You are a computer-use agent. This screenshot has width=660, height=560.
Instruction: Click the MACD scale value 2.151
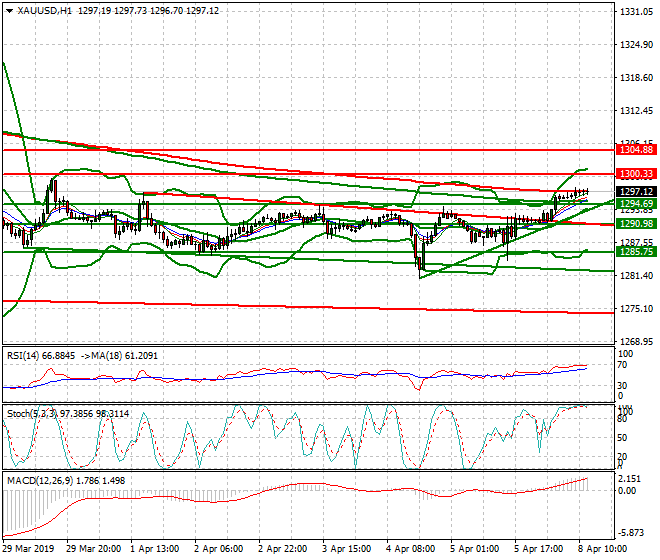(630, 479)
